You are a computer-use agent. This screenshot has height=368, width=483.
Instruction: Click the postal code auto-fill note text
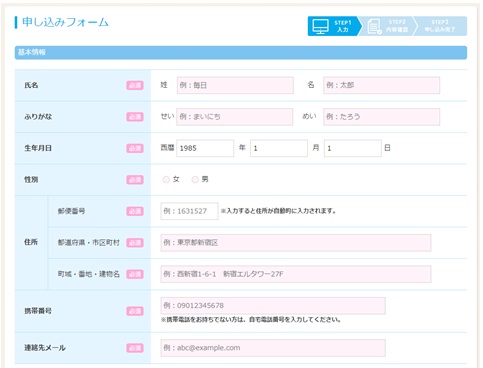click(278, 211)
